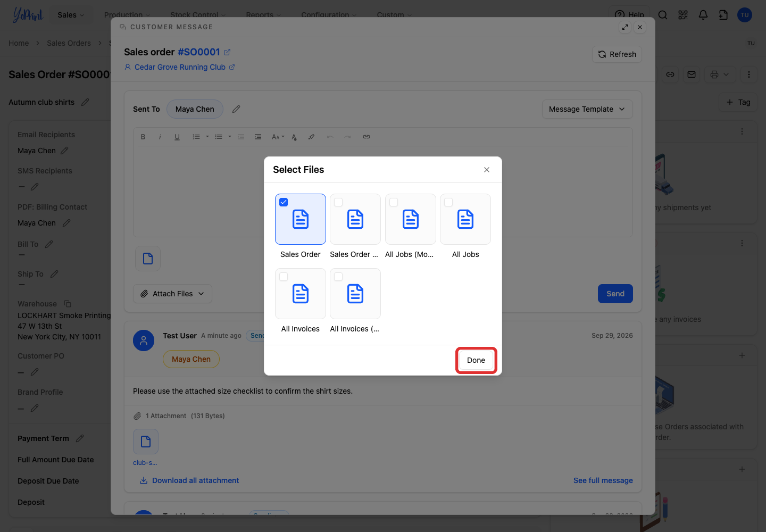Image resolution: width=766 pixels, height=532 pixels.
Task: Select the 'All Invoices' file checkbox
Action: point(284,277)
